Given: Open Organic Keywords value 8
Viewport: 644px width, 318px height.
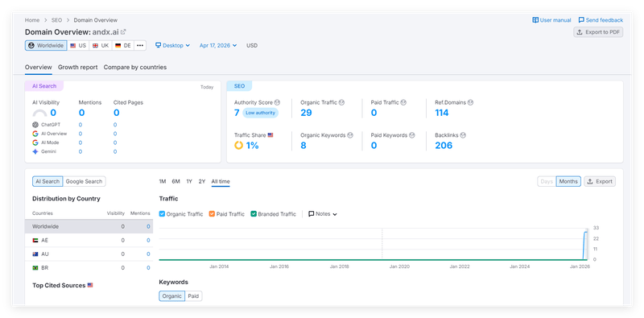Looking at the screenshot, I should click(303, 146).
